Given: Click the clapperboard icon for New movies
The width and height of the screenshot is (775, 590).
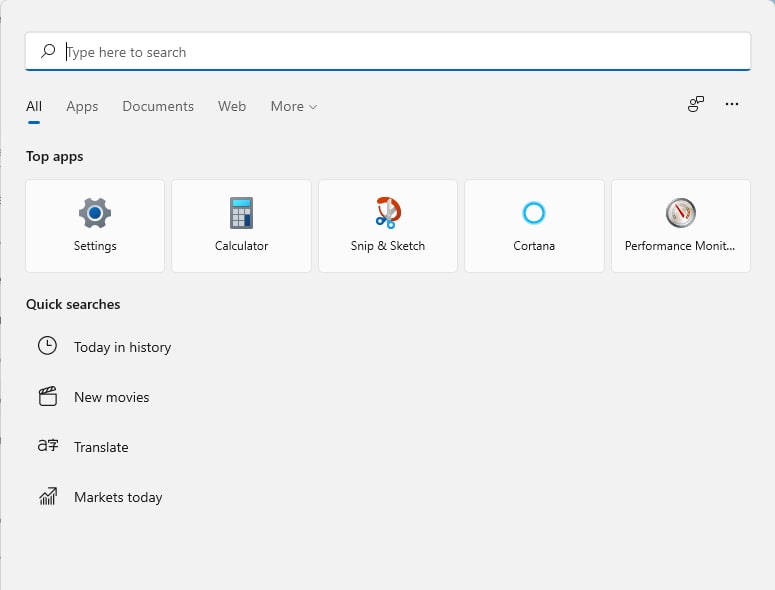Looking at the screenshot, I should click(48, 396).
